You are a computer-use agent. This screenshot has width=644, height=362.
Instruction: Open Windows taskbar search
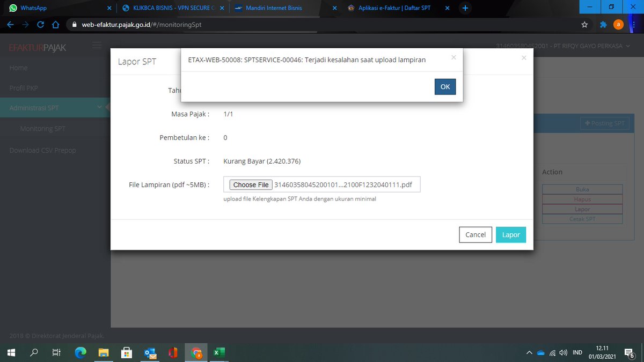point(34,352)
